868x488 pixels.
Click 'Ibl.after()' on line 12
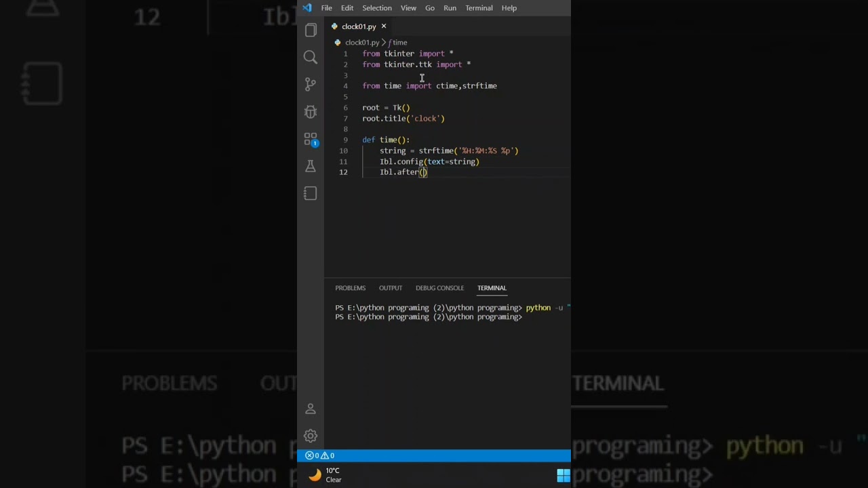tap(403, 172)
